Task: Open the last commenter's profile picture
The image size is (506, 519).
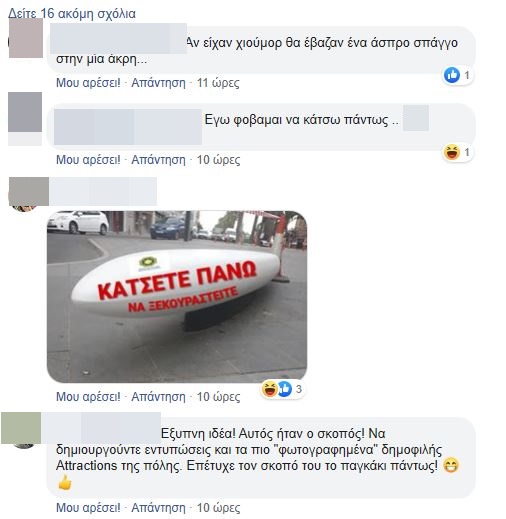Action: (x=21, y=428)
